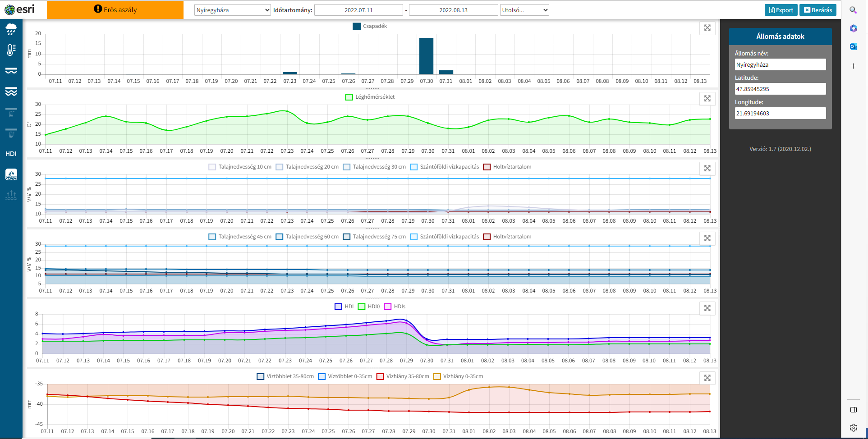
Task: Click the Csapadék legend color swatch
Action: (x=357, y=26)
